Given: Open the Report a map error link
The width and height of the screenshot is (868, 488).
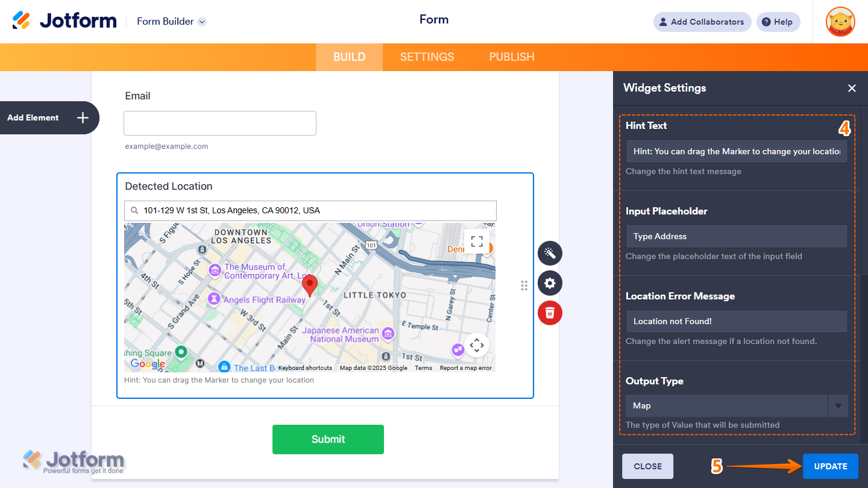Looking at the screenshot, I should [465, 367].
